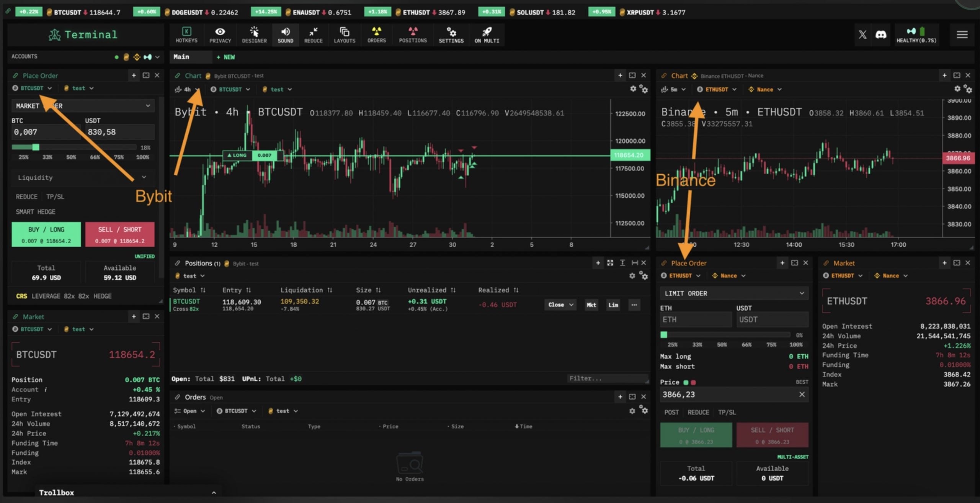Launch the ON MULTI rocket feature
The height and width of the screenshot is (503, 980).
[487, 35]
